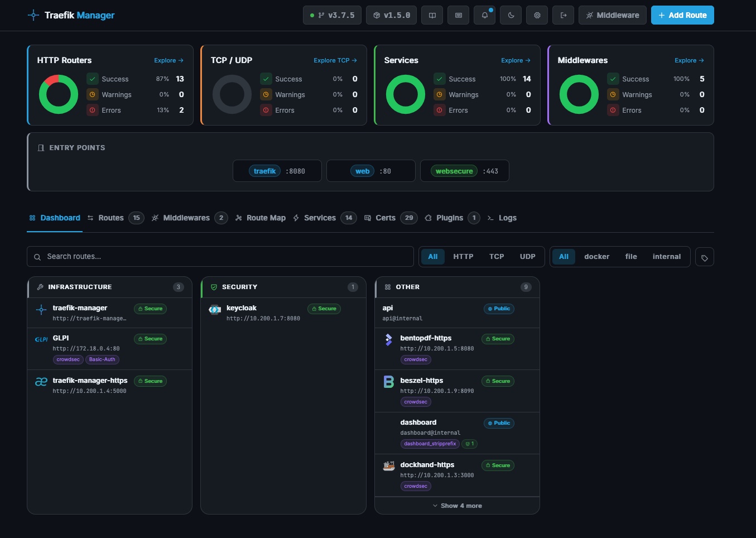Switch to the Route Map tab
Image resolution: width=756 pixels, height=538 pixels.
(261, 218)
